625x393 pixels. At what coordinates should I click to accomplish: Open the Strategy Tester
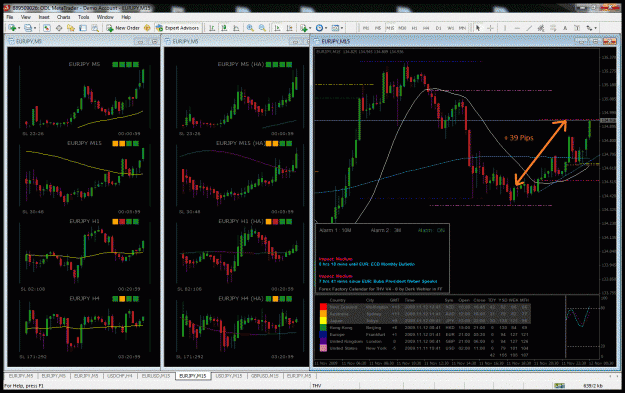tap(95, 28)
